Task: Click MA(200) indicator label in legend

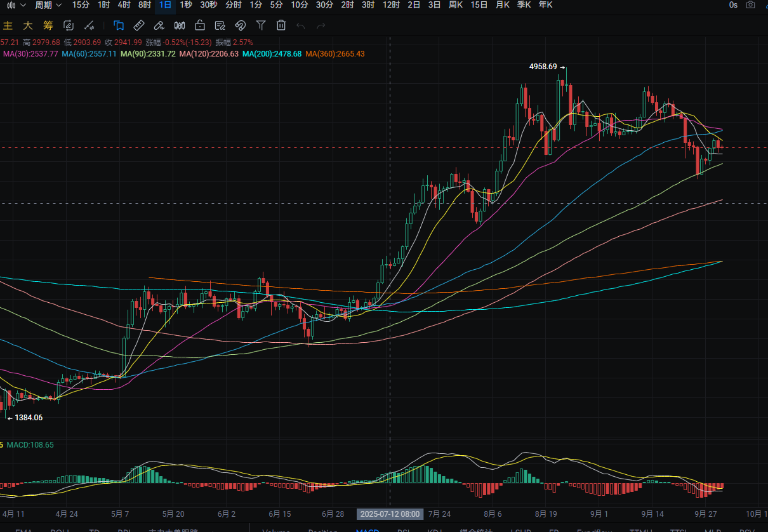Action: 273,54
